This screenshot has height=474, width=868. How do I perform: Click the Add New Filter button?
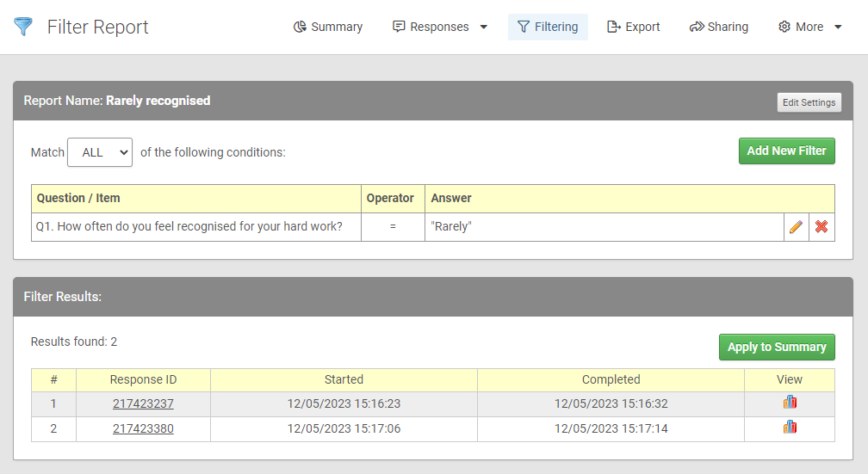point(786,151)
